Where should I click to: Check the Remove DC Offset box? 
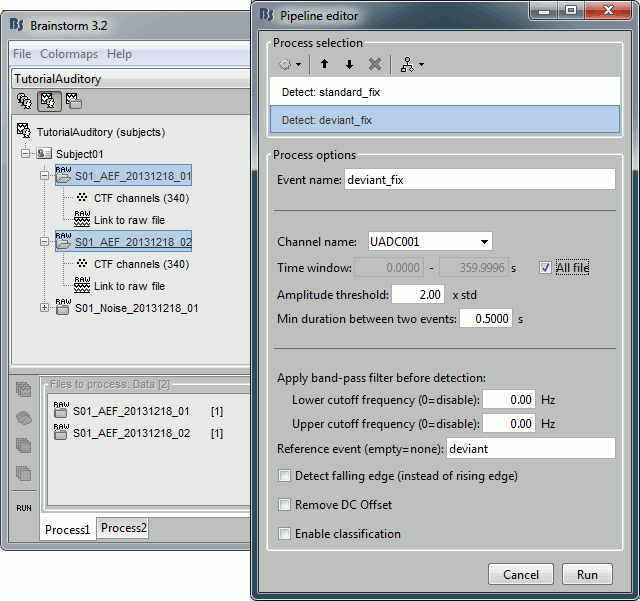pos(286,505)
